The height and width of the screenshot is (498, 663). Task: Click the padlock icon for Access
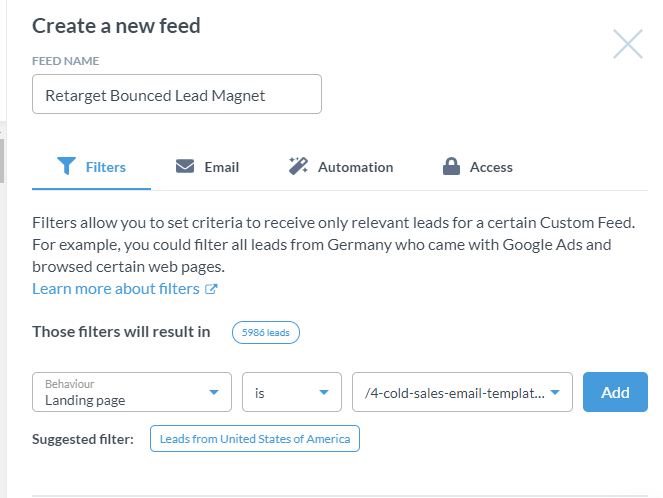pos(451,166)
